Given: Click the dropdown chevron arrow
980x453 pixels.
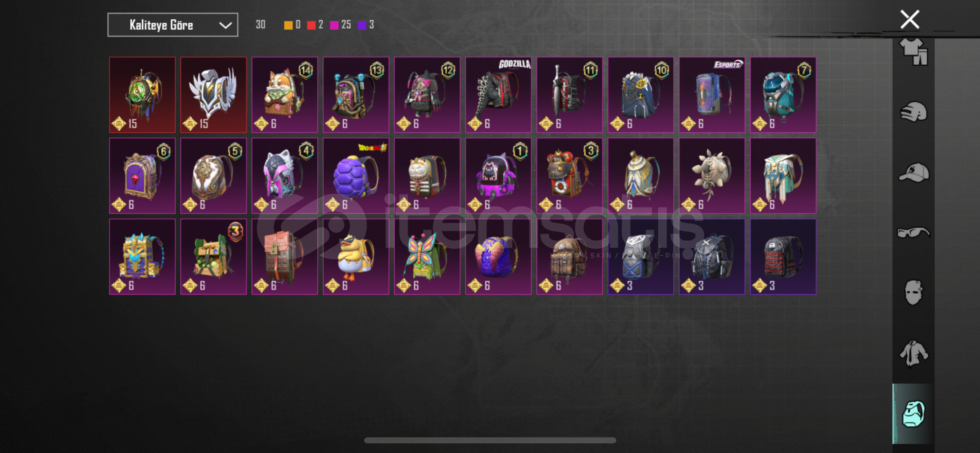Looking at the screenshot, I should click(x=225, y=25).
